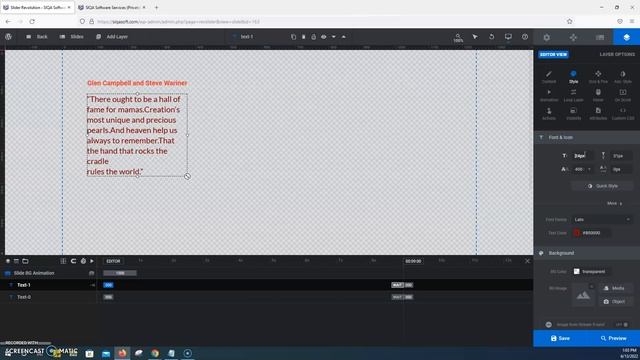Open the Custom CSS layer option
This screenshot has width=640, height=360.
coord(623,113)
